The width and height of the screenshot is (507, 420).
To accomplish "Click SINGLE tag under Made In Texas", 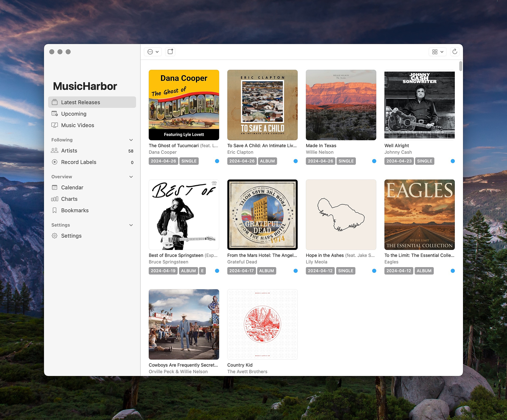I will tap(346, 161).
